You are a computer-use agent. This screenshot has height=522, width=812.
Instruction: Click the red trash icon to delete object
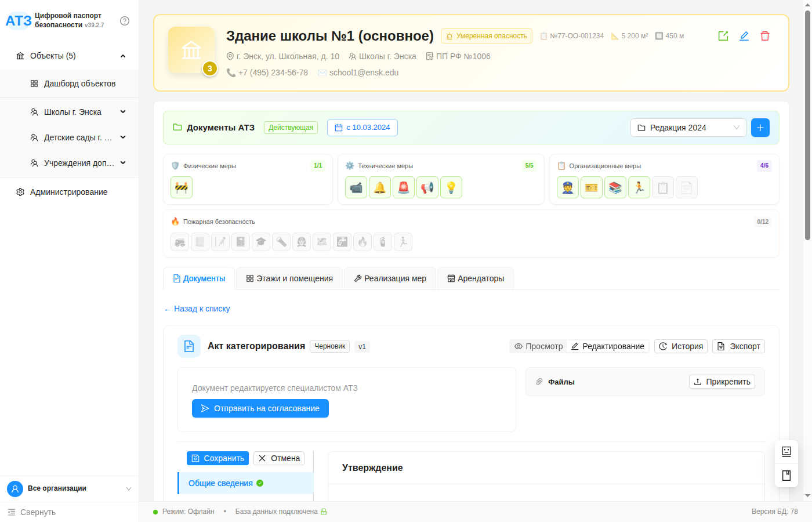point(765,35)
